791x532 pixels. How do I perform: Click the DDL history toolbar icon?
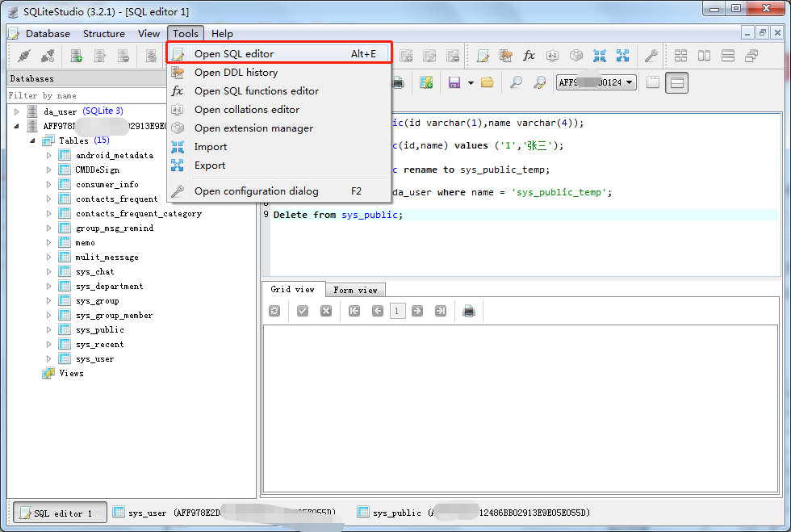click(506, 56)
